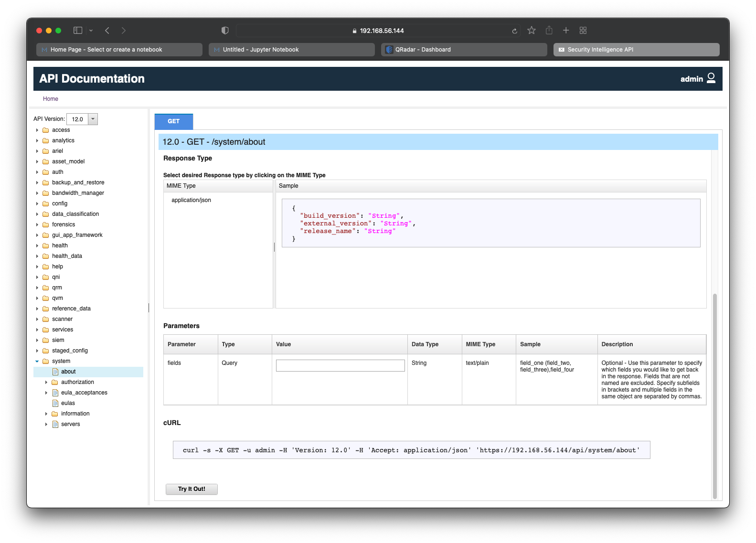Switch to QRadar Dashboard browser tab

[464, 50]
